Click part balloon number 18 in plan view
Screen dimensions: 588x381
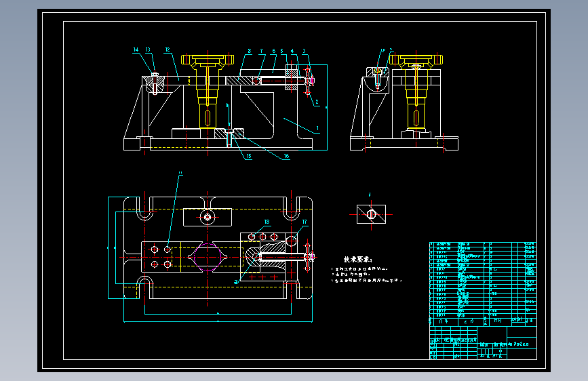[x=267, y=222]
